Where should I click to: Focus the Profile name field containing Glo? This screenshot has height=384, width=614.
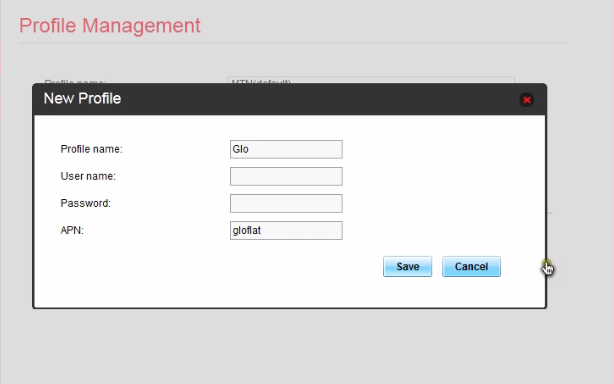pyautogui.click(x=286, y=149)
